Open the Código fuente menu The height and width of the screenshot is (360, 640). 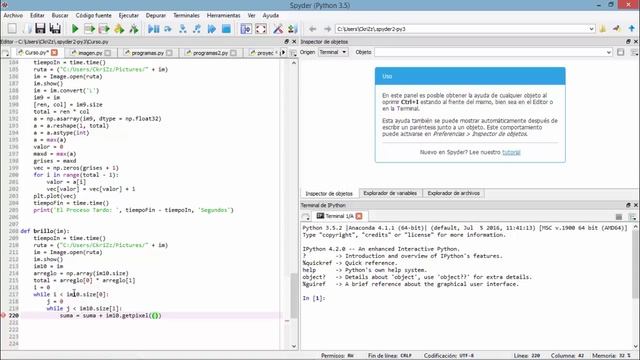pyautogui.click(x=93, y=15)
